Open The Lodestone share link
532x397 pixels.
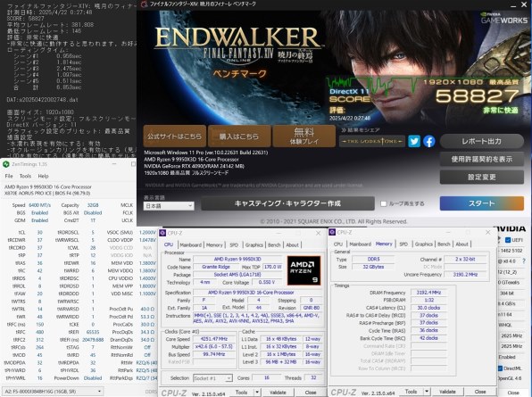coord(372,141)
